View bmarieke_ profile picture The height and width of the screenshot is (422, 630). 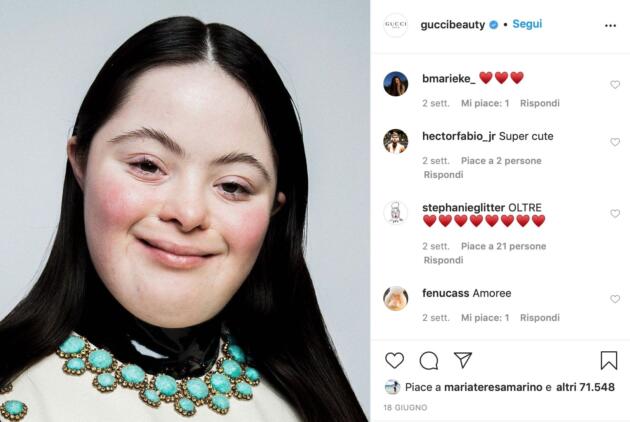pos(396,84)
